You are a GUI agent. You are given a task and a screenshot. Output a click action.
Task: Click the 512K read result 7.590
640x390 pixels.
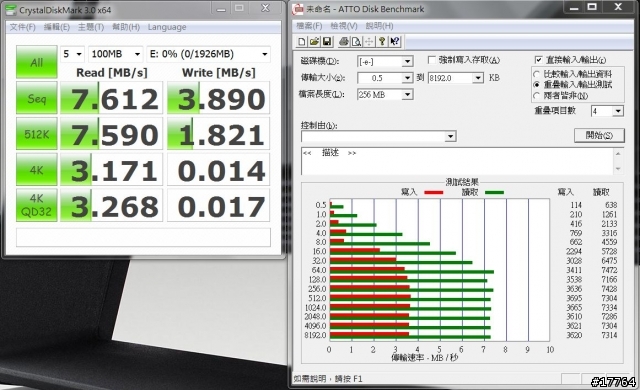point(111,134)
